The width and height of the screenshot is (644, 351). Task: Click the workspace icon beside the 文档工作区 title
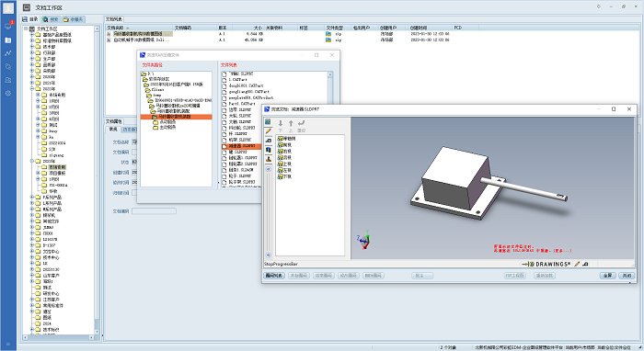click(27, 7)
